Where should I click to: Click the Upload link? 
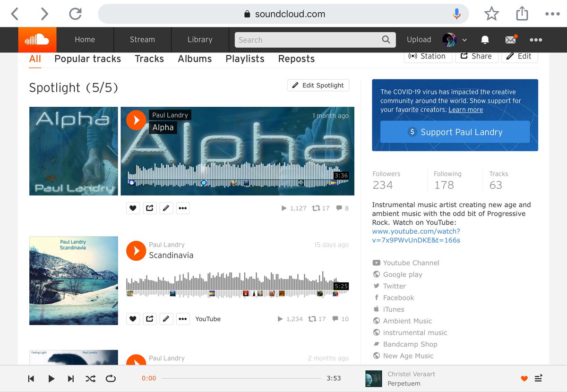419,40
